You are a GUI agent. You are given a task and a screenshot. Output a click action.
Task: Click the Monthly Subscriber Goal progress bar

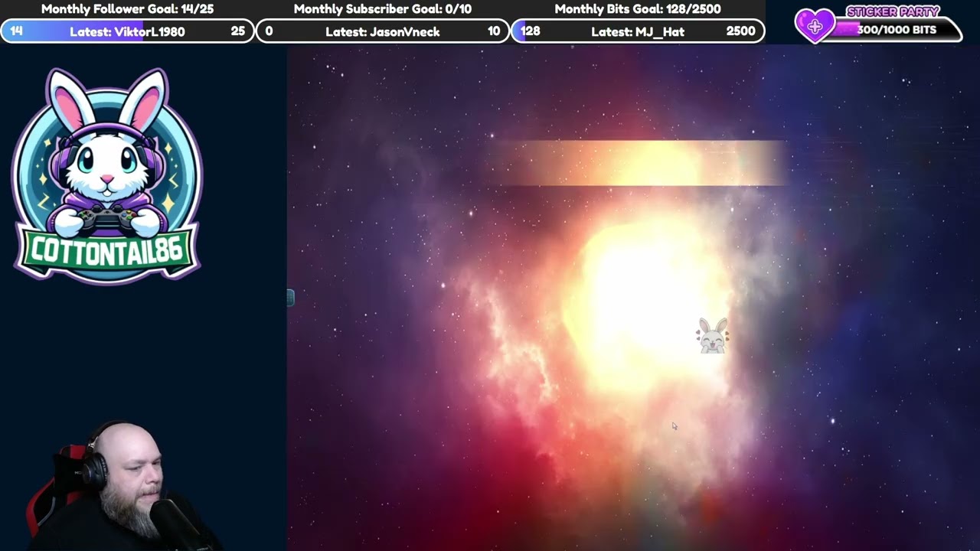click(x=382, y=31)
